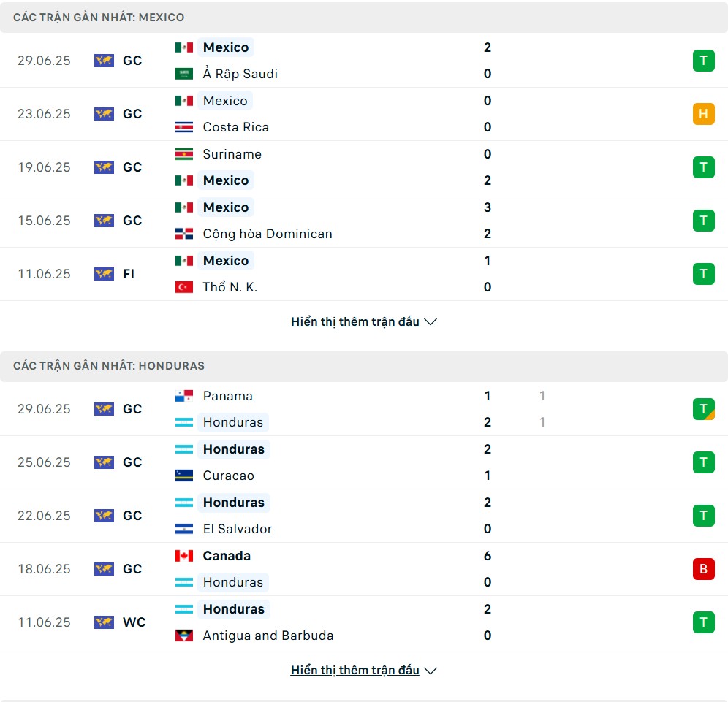
Task: Open the Cộng hòa Dominican team name
Action: pyautogui.click(x=268, y=234)
